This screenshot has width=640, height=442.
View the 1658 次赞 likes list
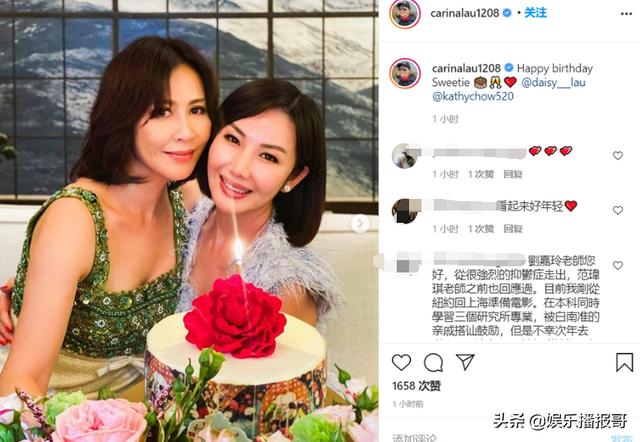pyautogui.click(x=416, y=386)
